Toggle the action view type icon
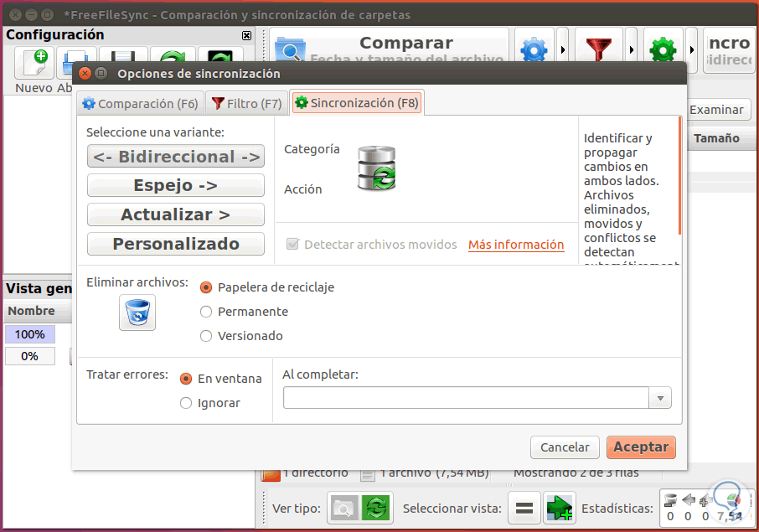Viewport: 759px width, 532px height. [376, 509]
